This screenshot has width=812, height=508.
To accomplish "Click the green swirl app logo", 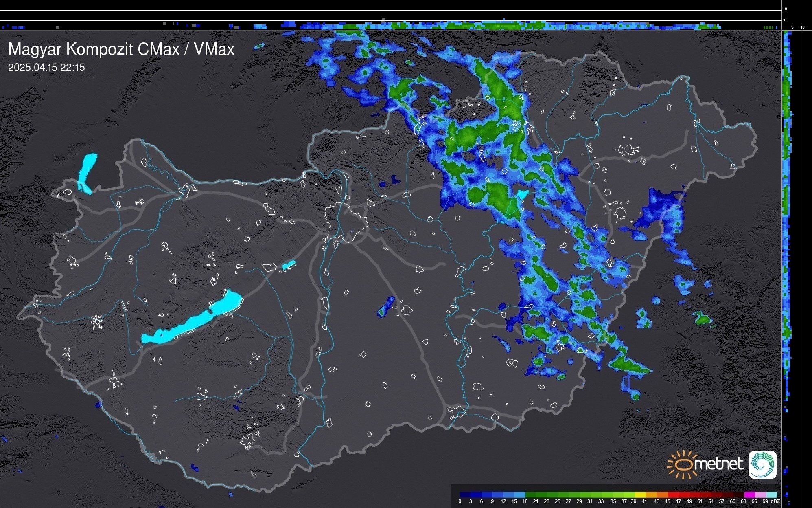I will point(762,464).
